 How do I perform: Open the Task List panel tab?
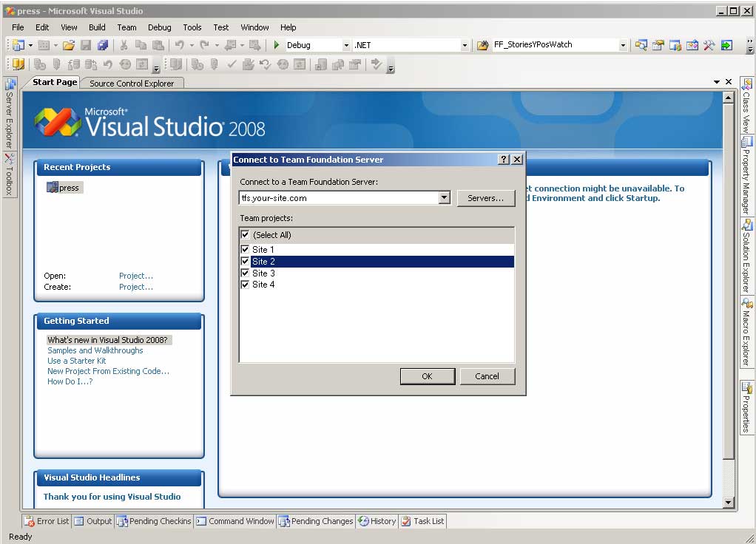click(x=423, y=521)
